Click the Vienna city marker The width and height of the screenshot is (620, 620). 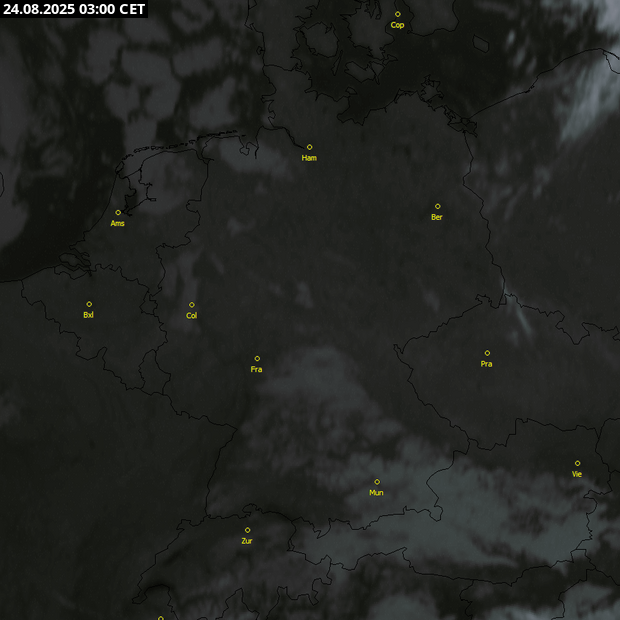click(578, 463)
